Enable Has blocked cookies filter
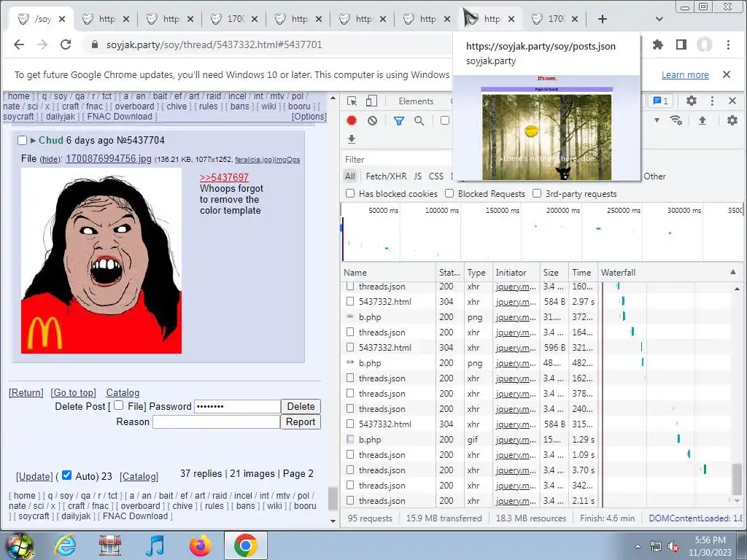The image size is (747, 560). (350, 193)
